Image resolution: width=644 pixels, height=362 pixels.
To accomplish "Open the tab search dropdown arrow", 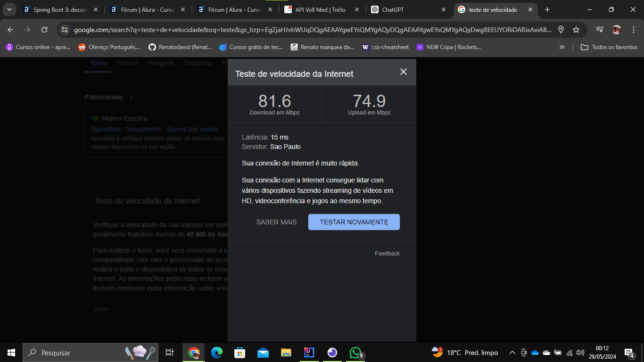I will 9,9.
